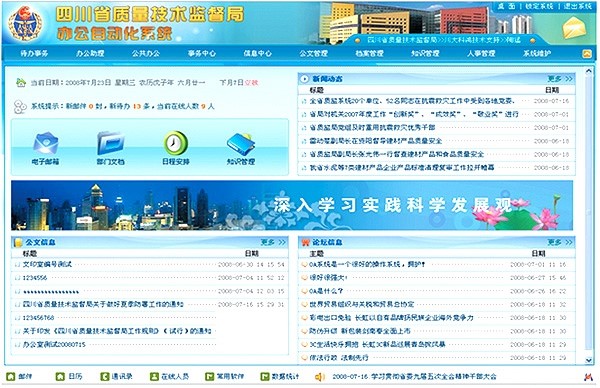Open the 待办事务 menu

34,54
